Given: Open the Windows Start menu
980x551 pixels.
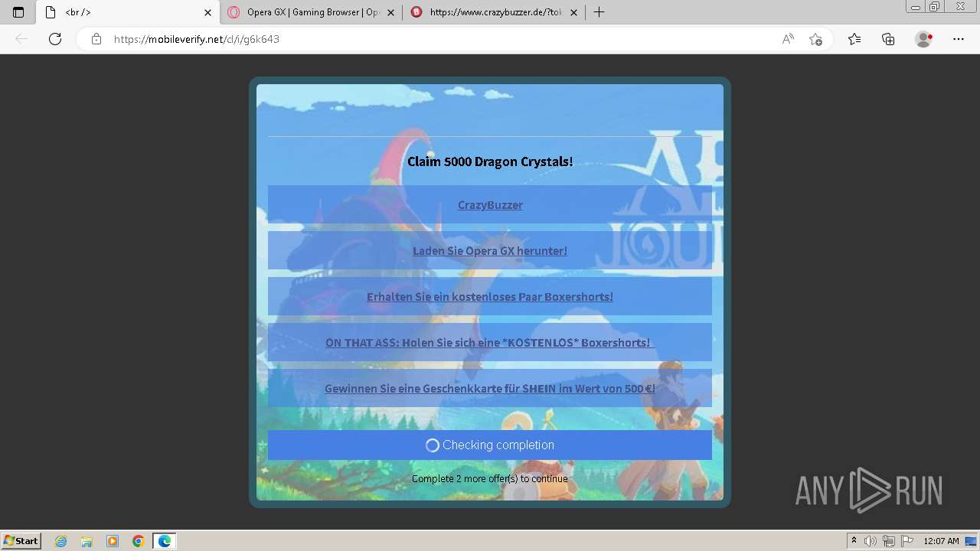Looking at the screenshot, I should pos(21,541).
